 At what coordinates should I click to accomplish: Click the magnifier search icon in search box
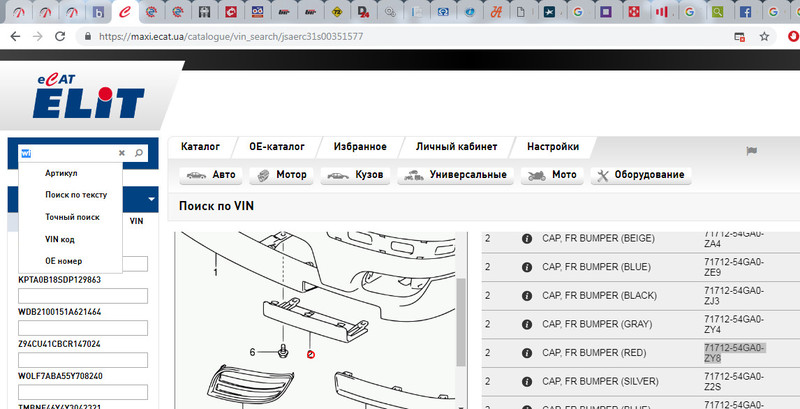[139, 153]
